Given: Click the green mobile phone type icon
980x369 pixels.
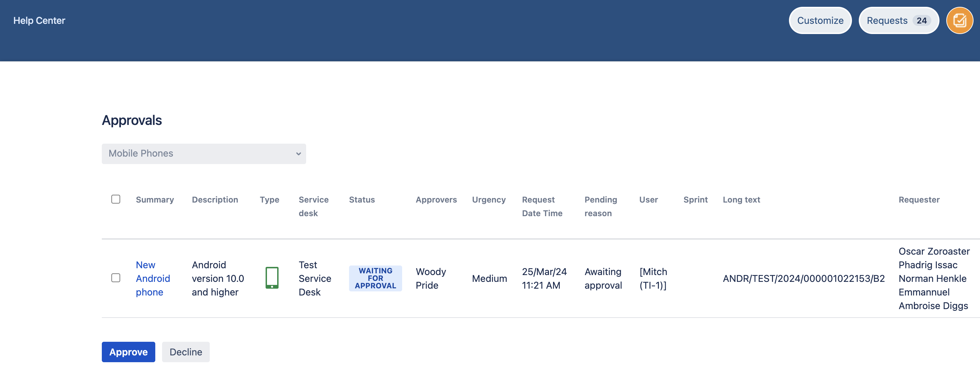Looking at the screenshot, I should (272, 278).
